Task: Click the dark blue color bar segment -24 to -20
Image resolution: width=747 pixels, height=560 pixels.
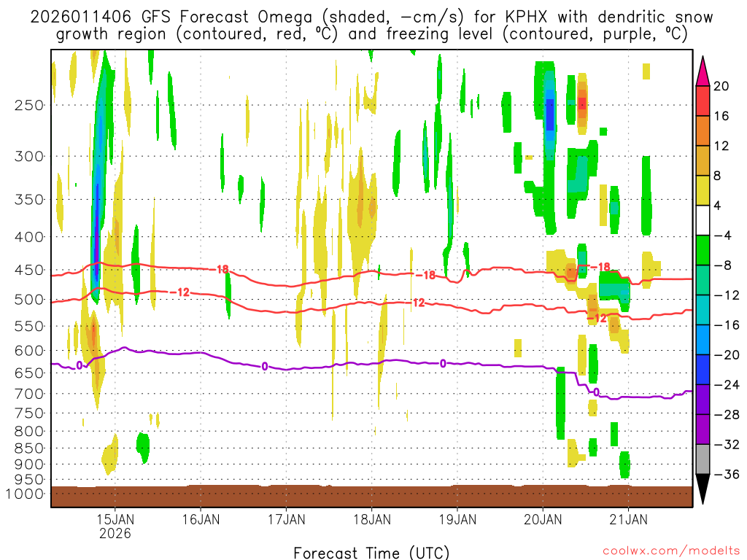Action: 703,370
